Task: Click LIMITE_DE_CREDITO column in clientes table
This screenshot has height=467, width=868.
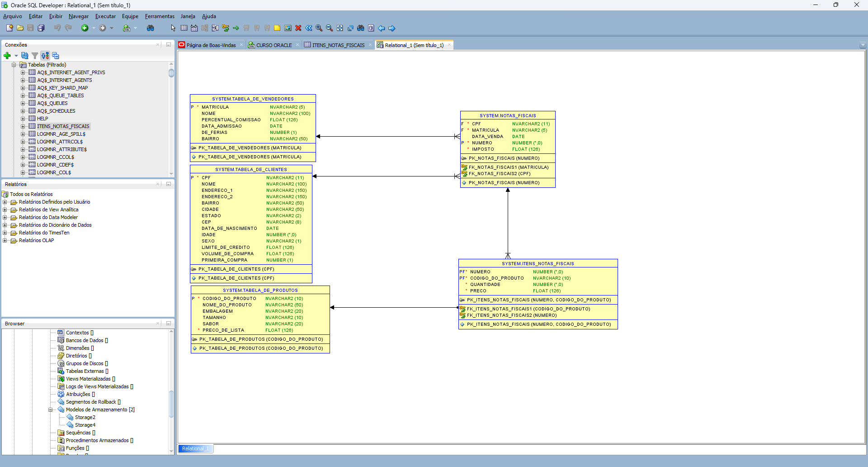Action: click(226, 248)
